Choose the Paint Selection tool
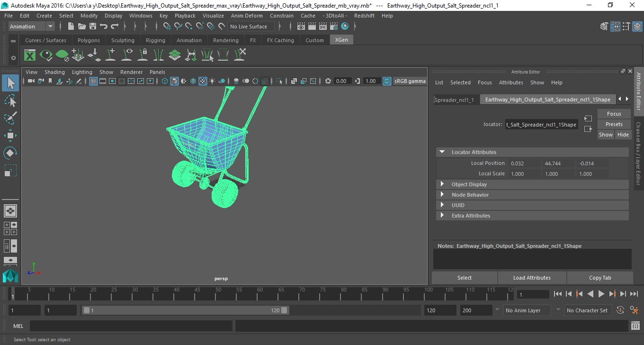This screenshot has width=644, height=345. tap(10, 118)
